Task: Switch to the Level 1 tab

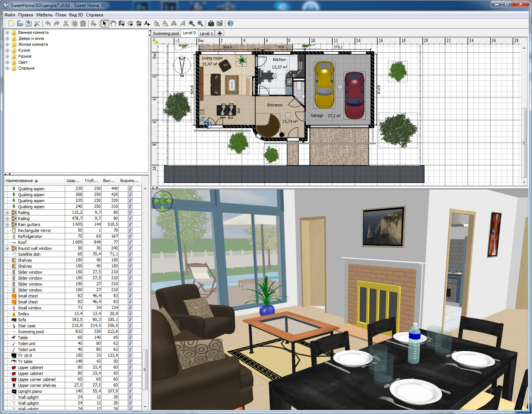Action: click(x=206, y=34)
